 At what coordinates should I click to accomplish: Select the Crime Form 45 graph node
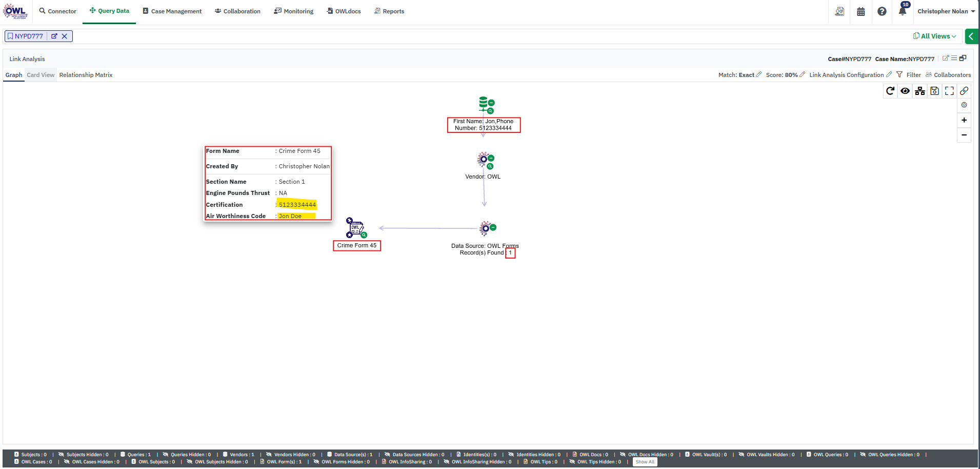tap(356, 228)
